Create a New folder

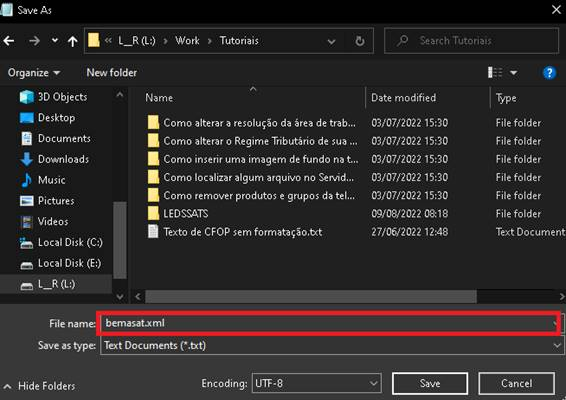[x=112, y=73]
